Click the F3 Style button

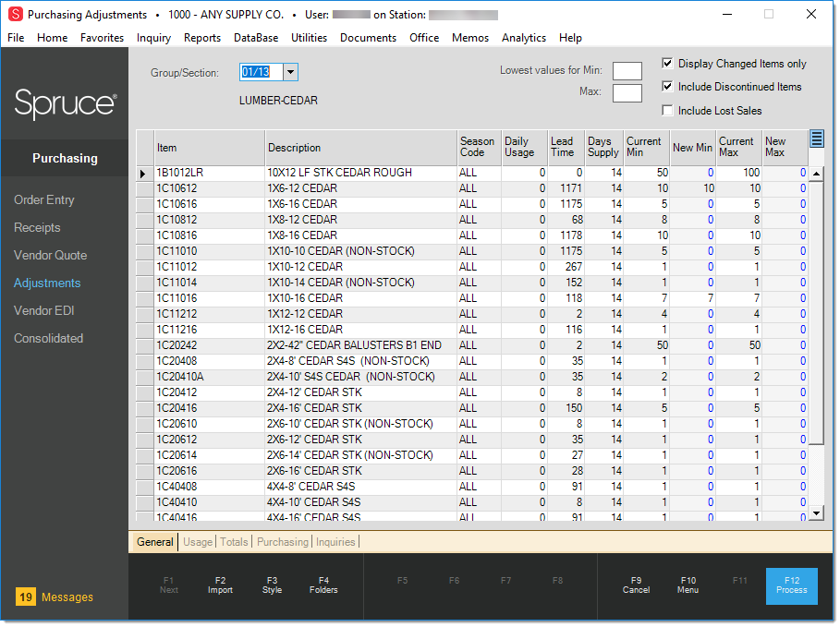tap(272, 585)
